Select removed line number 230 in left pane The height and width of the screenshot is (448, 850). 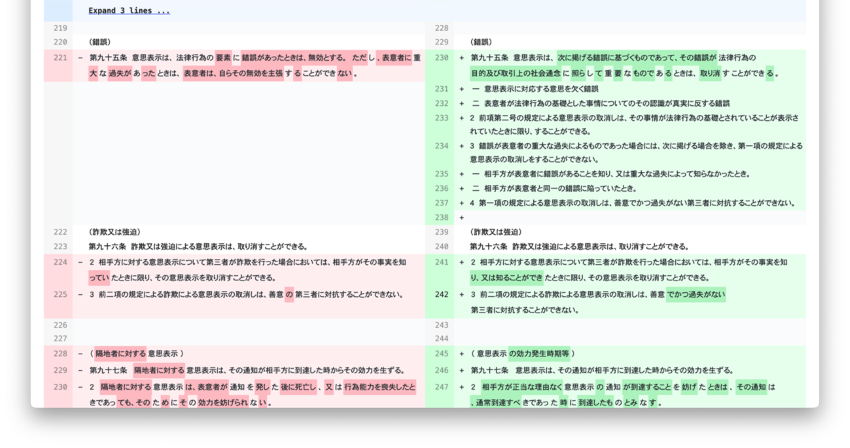[60, 388]
